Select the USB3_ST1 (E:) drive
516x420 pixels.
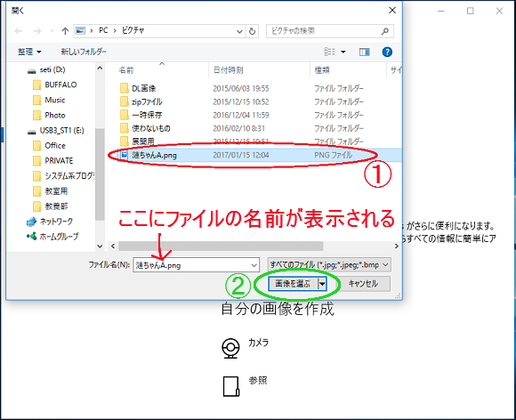(55, 130)
